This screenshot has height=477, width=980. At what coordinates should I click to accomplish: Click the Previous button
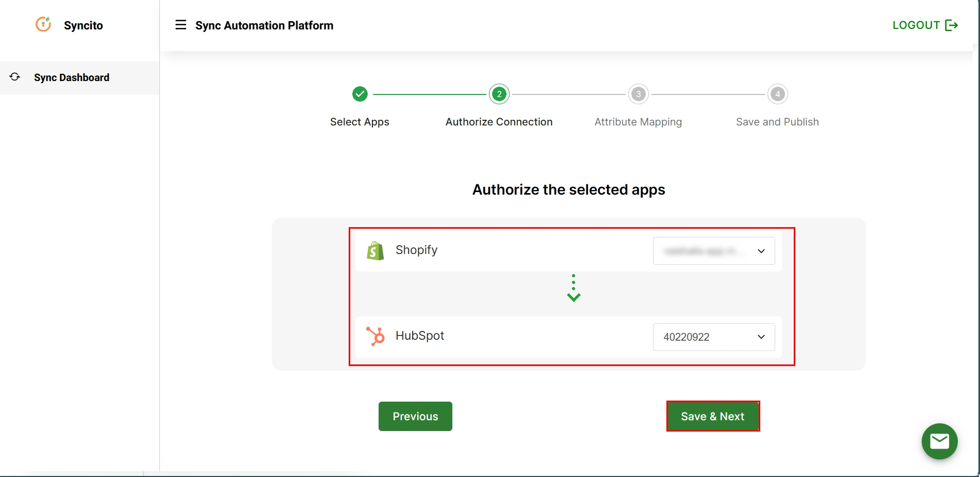[x=415, y=416]
